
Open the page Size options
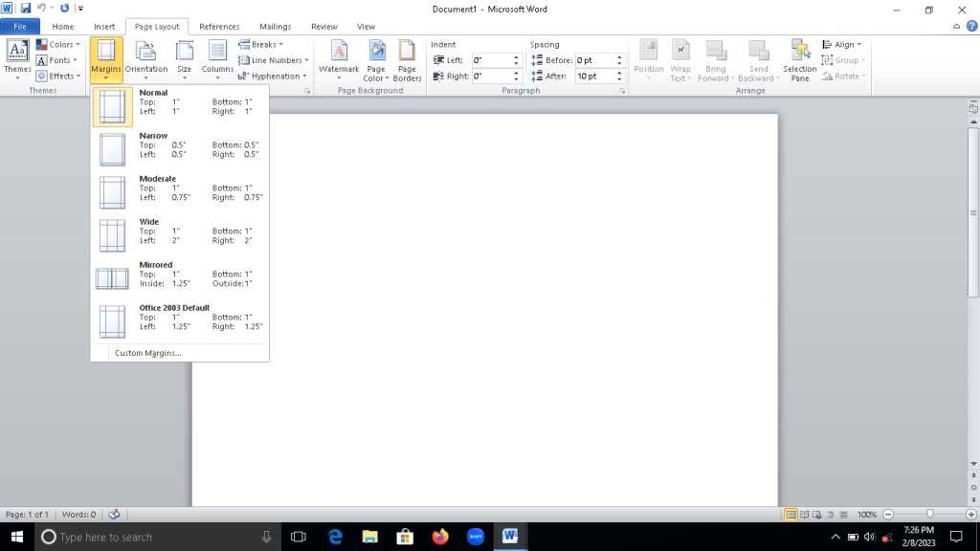point(185,59)
